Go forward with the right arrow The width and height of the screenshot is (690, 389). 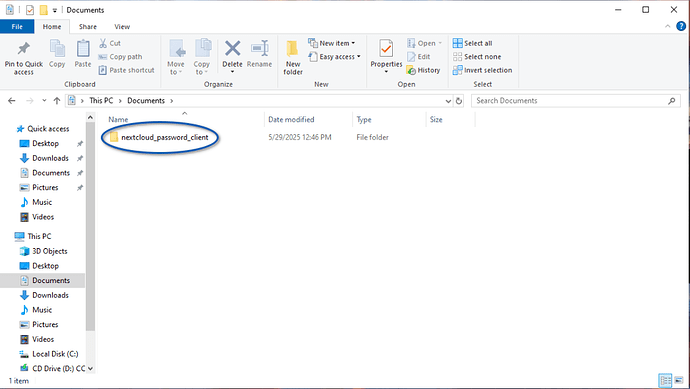29,101
